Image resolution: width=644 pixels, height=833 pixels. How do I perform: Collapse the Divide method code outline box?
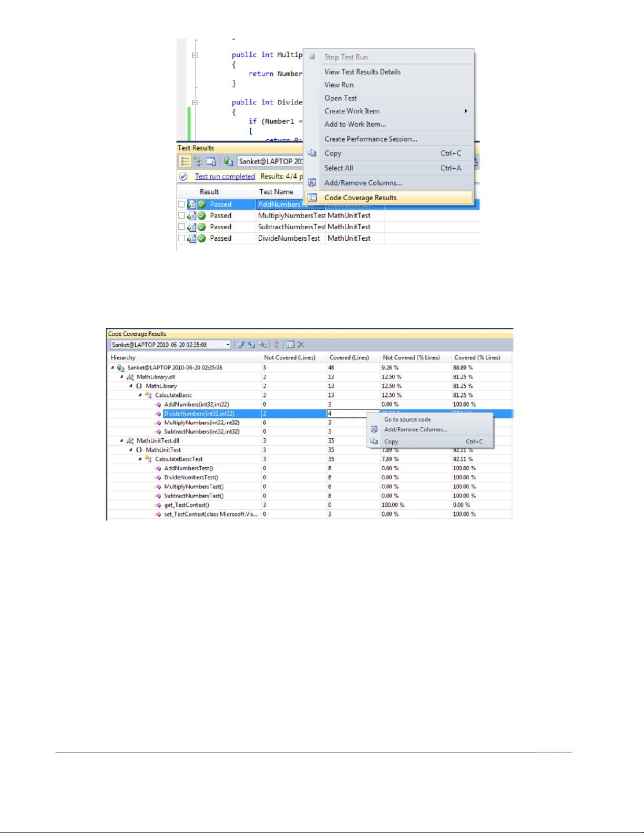[x=195, y=102]
